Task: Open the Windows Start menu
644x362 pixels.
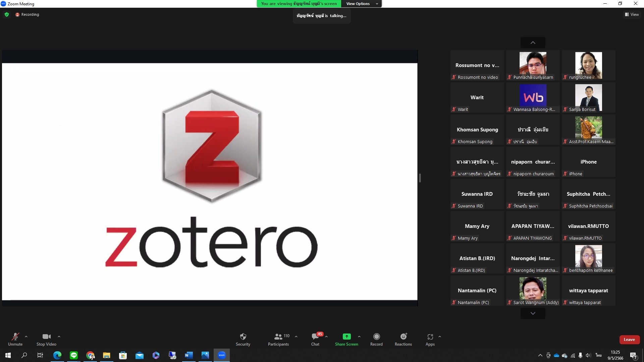Action: pos(8,355)
